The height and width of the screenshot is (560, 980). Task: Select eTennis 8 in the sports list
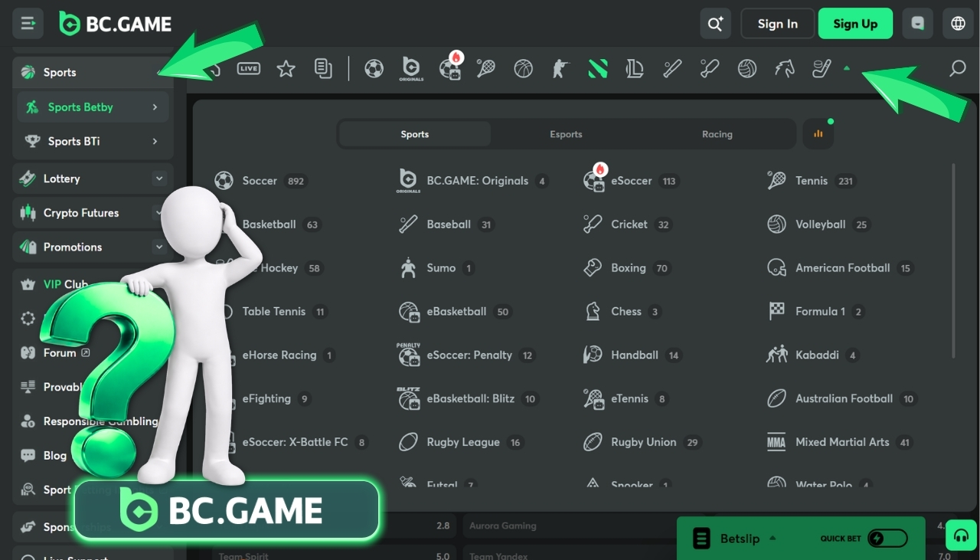(626, 398)
